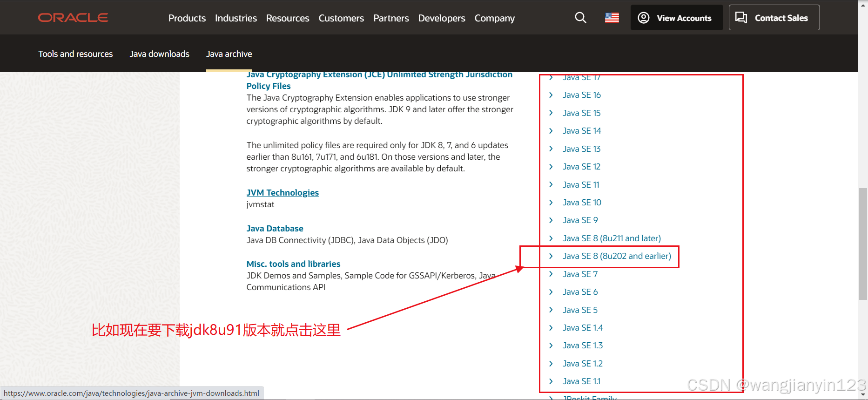Click the chevron beside Java SE 7

(x=551, y=274)
